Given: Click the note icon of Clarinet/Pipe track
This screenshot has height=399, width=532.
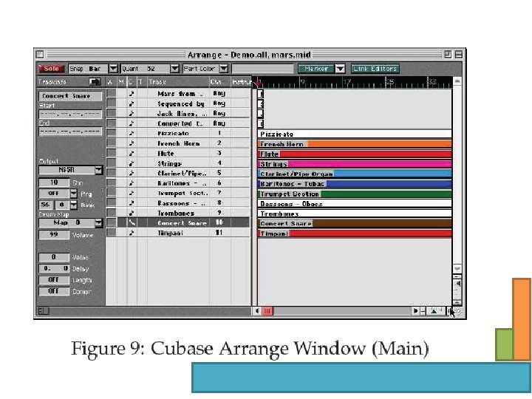Looking at the screenshot, I should [x=132, y=174].
